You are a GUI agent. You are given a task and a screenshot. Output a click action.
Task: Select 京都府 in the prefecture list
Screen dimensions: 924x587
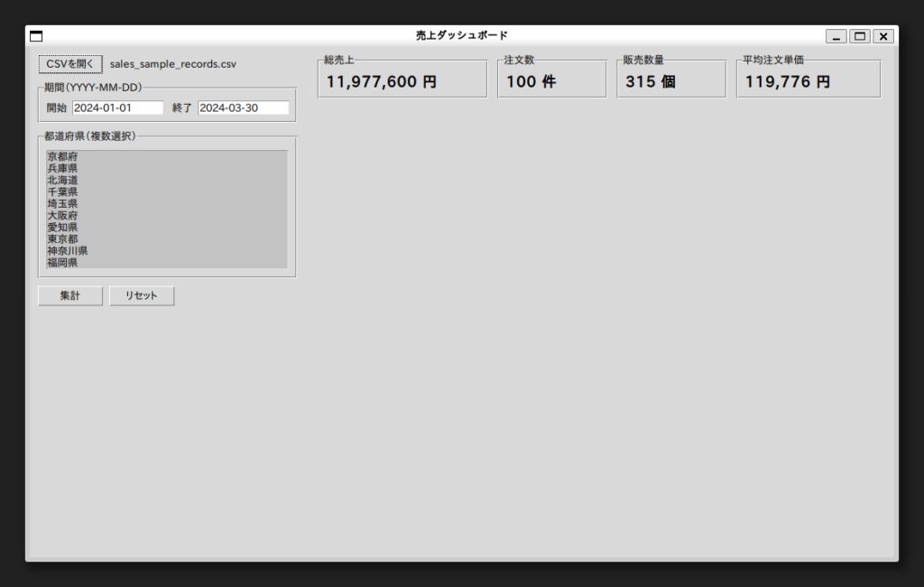(63, 157)
